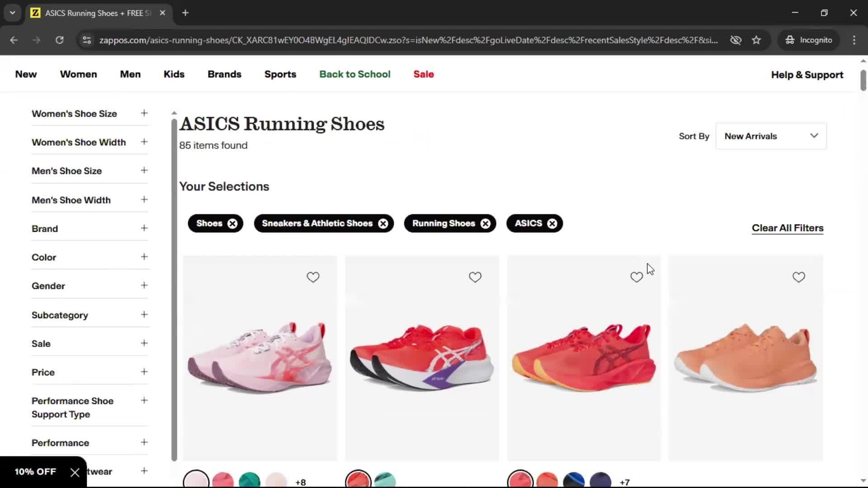Go to Back to School section

(x=355, y=74)
